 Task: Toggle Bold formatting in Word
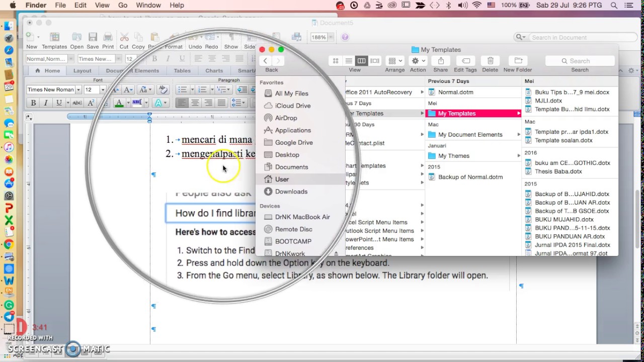click(x=33, y=103)
